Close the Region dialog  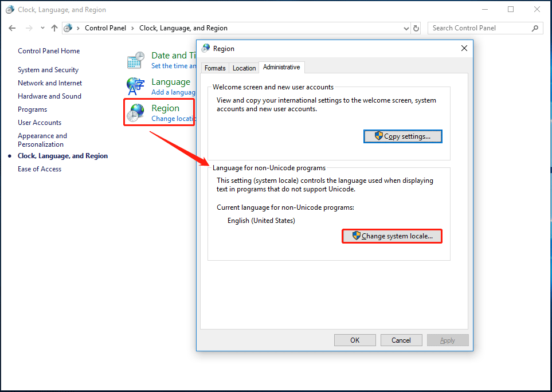click(x=464, y=48)
